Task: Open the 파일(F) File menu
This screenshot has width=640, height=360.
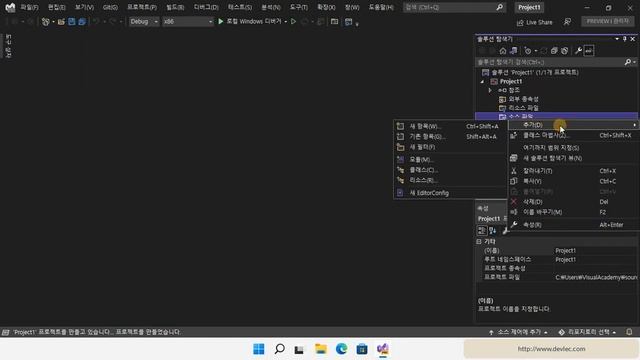Action: point(29,7)
